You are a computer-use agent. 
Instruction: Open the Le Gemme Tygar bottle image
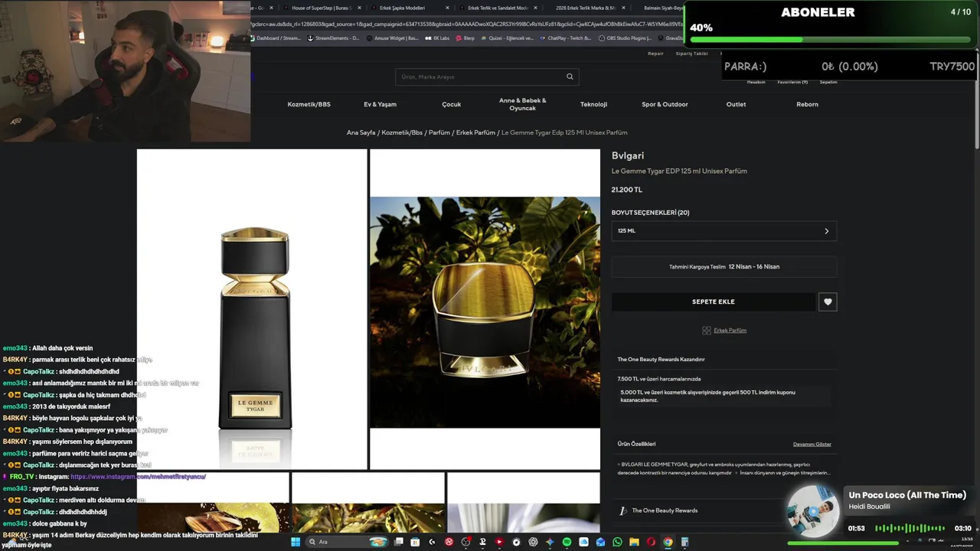[x=252, y=308]
